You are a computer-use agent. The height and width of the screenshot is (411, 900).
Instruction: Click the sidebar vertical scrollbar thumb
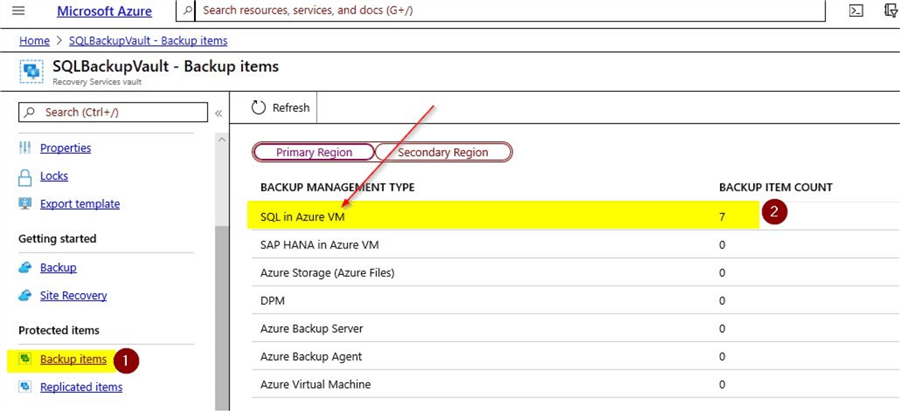point(222,316)
